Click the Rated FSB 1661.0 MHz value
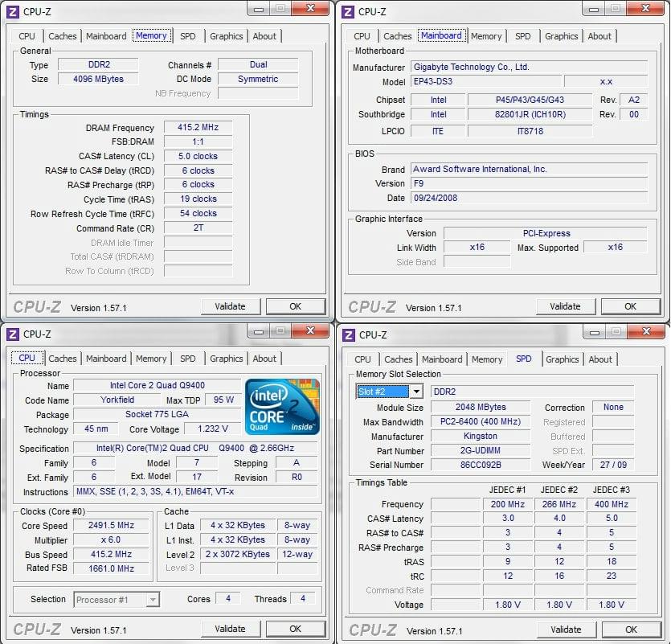The image size is (671, 644). point(111,568)
